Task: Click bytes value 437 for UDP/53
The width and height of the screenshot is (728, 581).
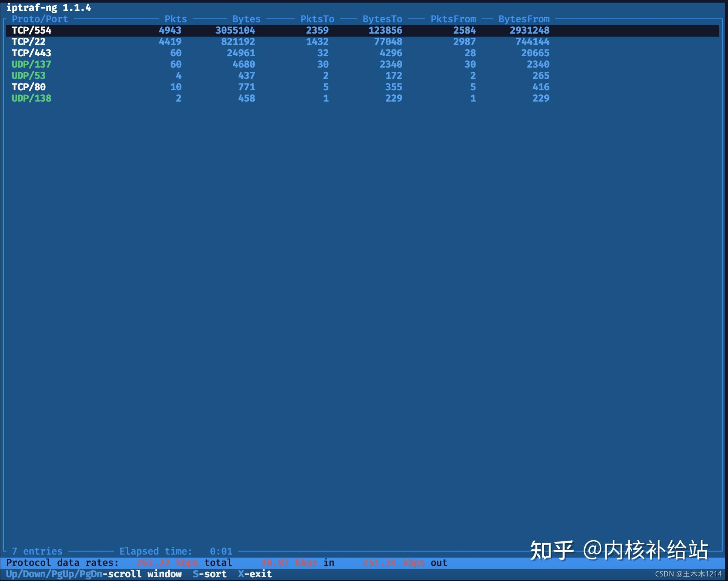Action: (x=247, y=76)
